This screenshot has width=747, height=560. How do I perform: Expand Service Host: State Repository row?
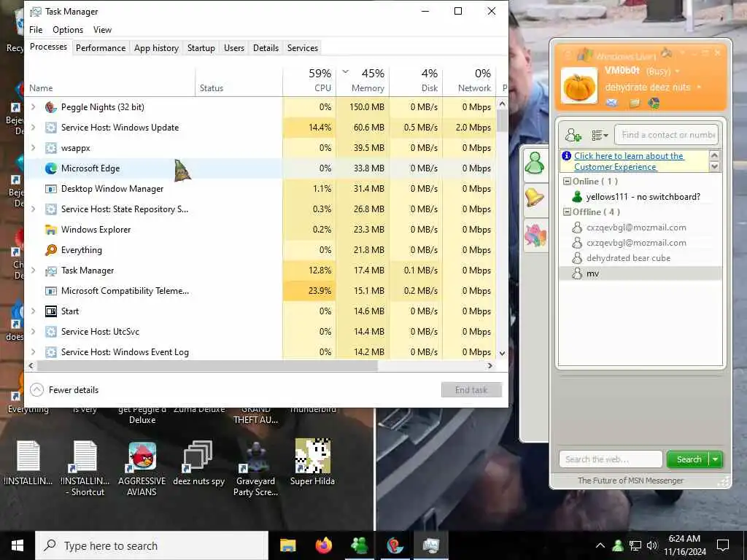(34, 209)
